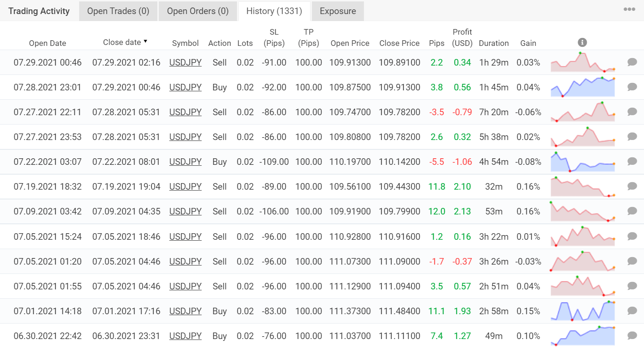Screen dimensions: 644x347
Task: View mini chart for 07.29.2021 00:46 trade
Action: pyautogui.click(x=583, y=62)
